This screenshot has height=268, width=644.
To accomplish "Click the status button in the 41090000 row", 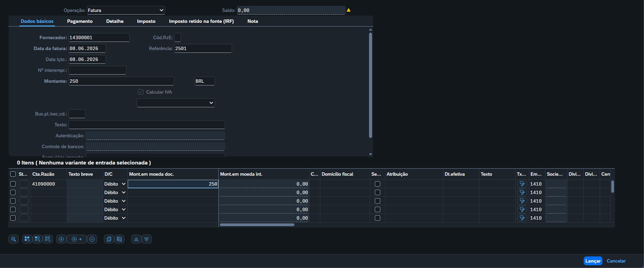I will tap(24, 184).
